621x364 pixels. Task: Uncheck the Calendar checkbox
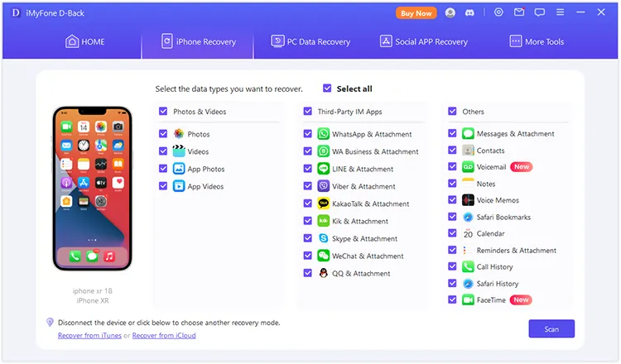[x=452, y=233]
